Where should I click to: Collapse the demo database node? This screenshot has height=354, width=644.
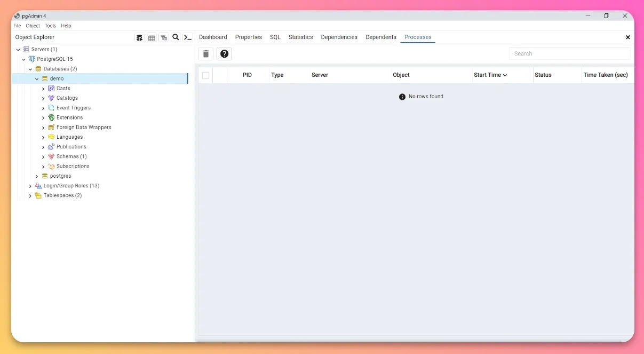(x=37, y=79)
